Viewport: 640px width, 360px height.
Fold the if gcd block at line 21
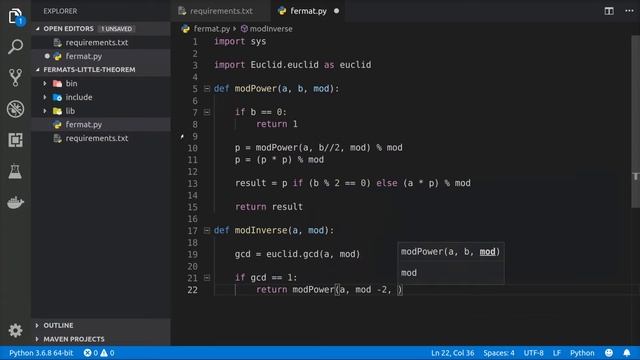pyautogui.click(x=207, y=278)
